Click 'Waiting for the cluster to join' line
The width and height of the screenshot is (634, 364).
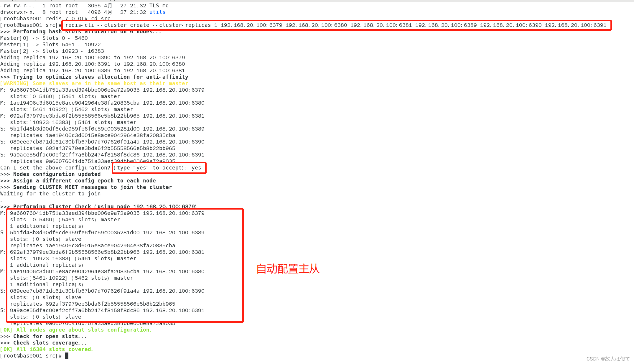tap(50, 194)
